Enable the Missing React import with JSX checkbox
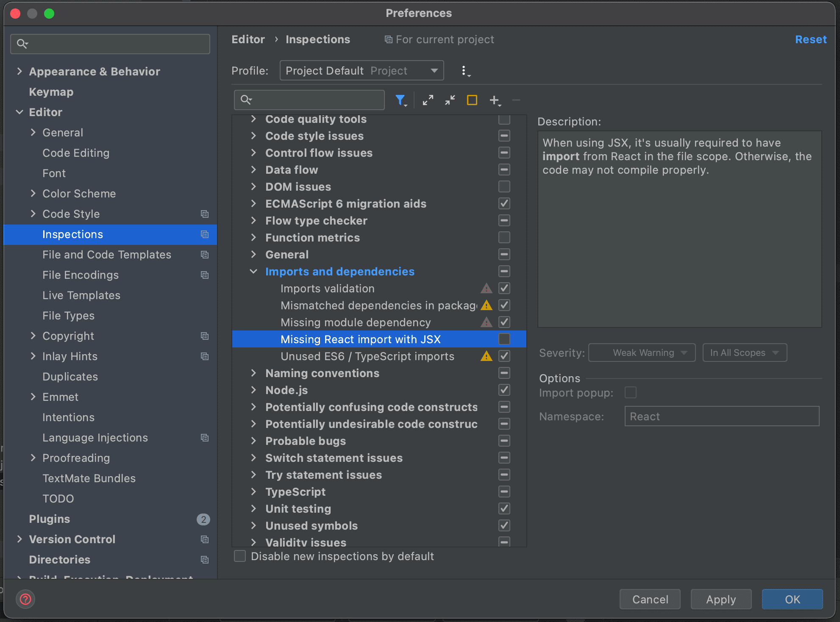The image size is (840, 622). [504, 339]
